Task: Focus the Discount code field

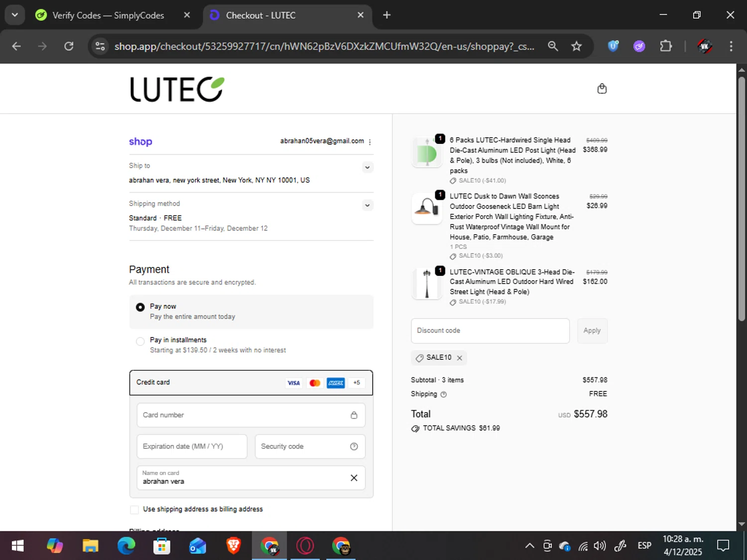Action: 490,331
